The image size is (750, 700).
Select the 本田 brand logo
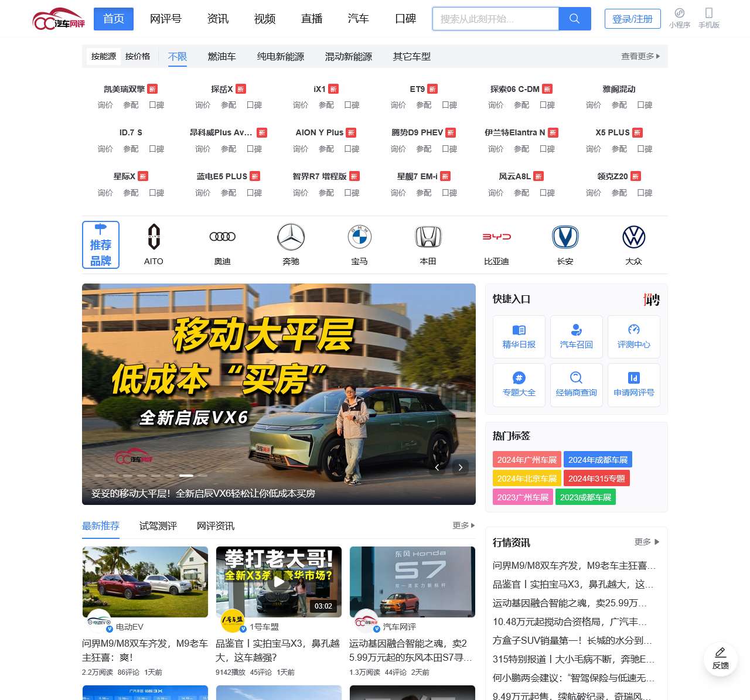tap(428, 237)
